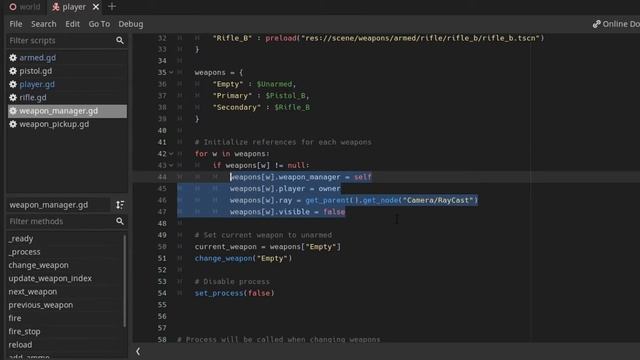
Task: Click the Filter scripts search icon
Action: (x=120, y=40)
